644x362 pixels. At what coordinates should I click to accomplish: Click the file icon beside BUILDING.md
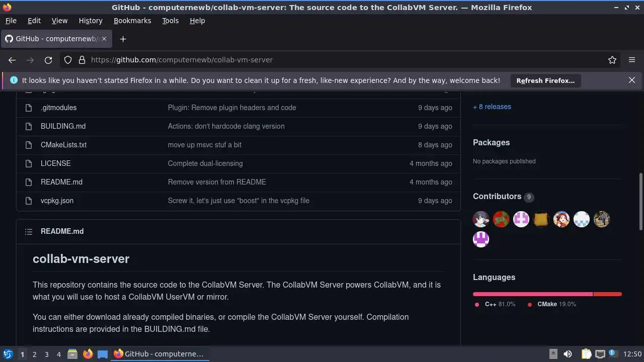click(x=29, y=126)
